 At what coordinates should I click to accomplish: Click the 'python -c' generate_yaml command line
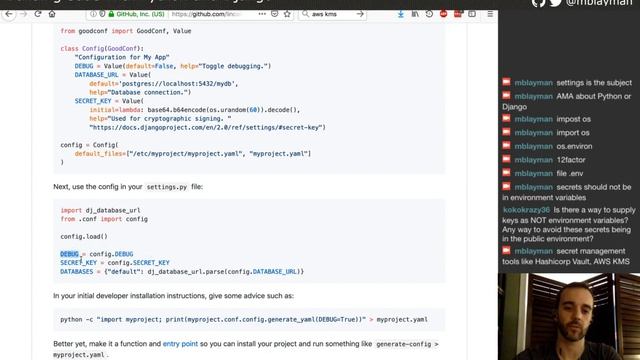244,319
